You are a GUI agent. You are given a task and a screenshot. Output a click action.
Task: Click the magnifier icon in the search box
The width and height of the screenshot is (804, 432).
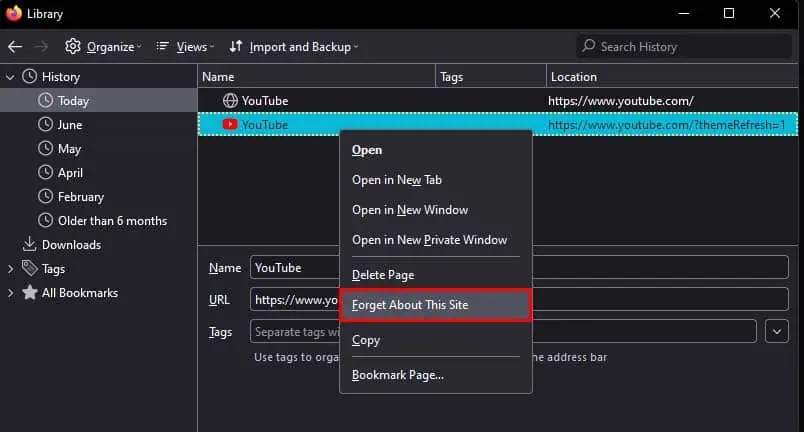[589, 46]
